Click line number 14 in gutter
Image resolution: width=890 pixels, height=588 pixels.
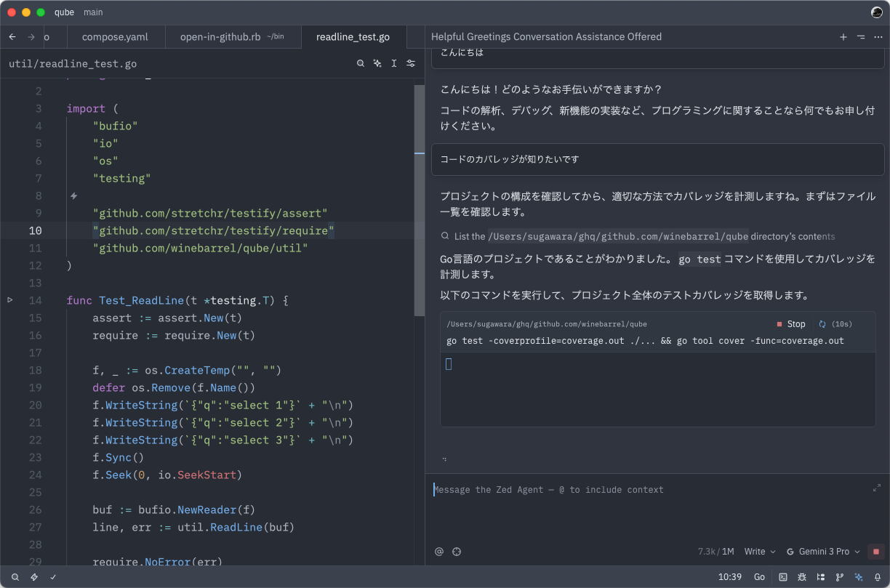click(x=35, y=300)
